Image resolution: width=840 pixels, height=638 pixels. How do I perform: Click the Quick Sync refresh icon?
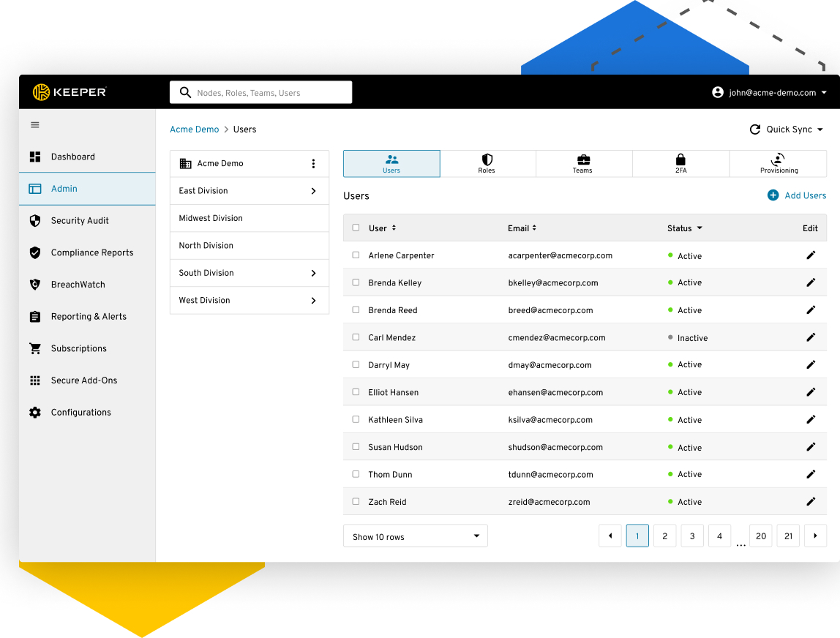[755, 129]
